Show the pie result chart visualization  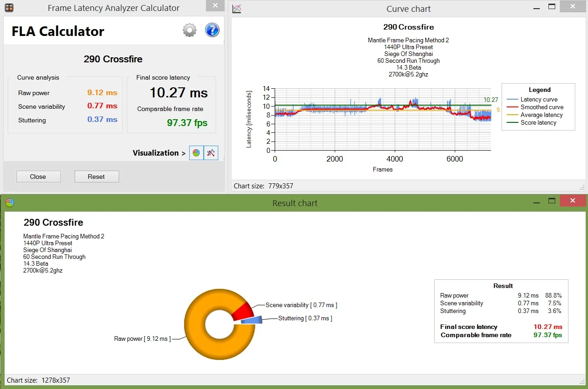point(196,153)
